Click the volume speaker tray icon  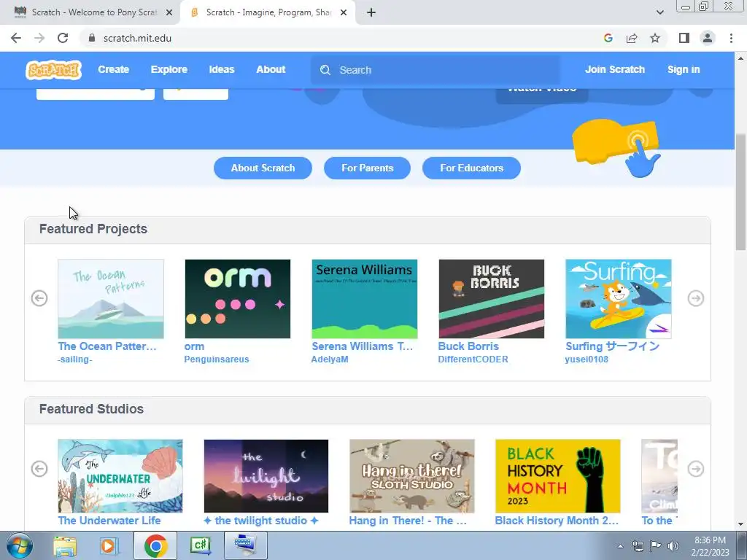tap(673, 546)
